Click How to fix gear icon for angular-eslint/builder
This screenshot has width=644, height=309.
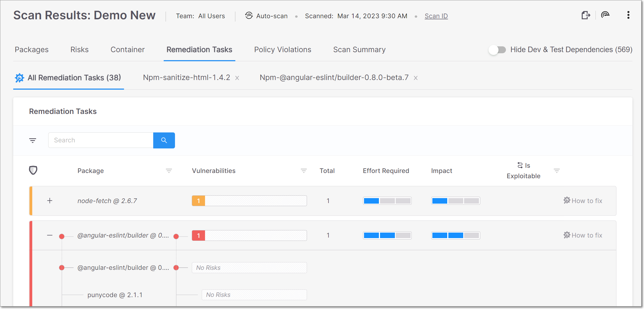pos(567,235)
